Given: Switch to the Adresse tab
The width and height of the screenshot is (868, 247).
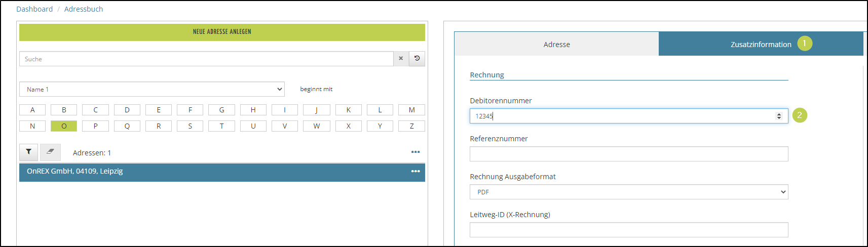Looking at the screenshot, I should tap(556, 45).
